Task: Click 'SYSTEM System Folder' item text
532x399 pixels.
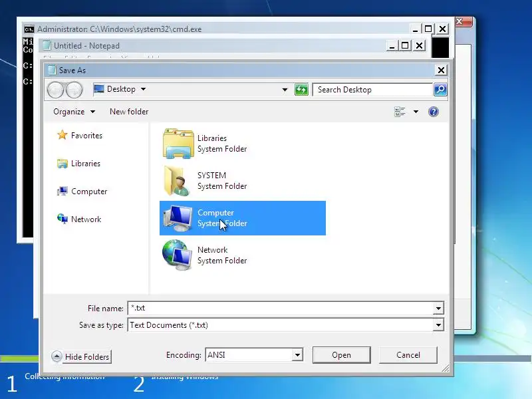Action: [x=222, y=181]
